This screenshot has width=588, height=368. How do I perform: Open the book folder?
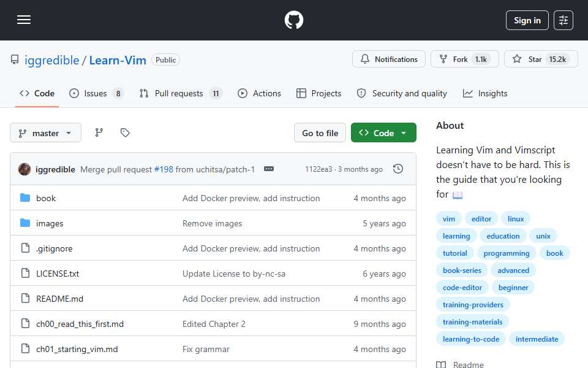[46, 198]
